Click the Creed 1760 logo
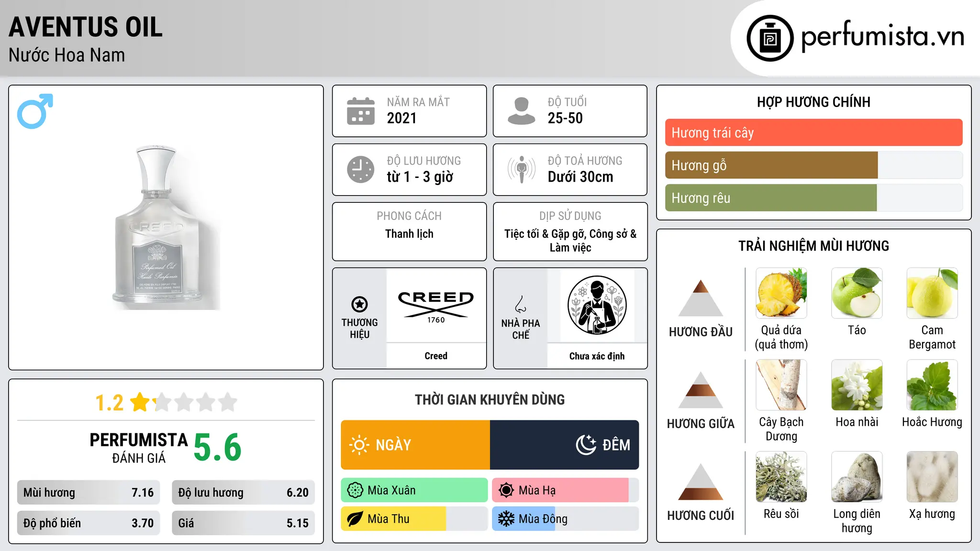Screen dimensions: 980x551 point(436,307)
